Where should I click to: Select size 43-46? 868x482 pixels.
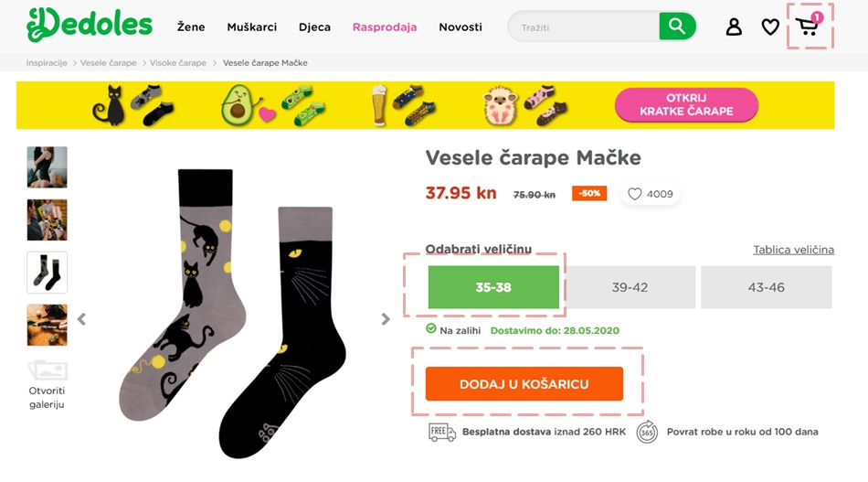pyautogui.click(x=767, y=287)
